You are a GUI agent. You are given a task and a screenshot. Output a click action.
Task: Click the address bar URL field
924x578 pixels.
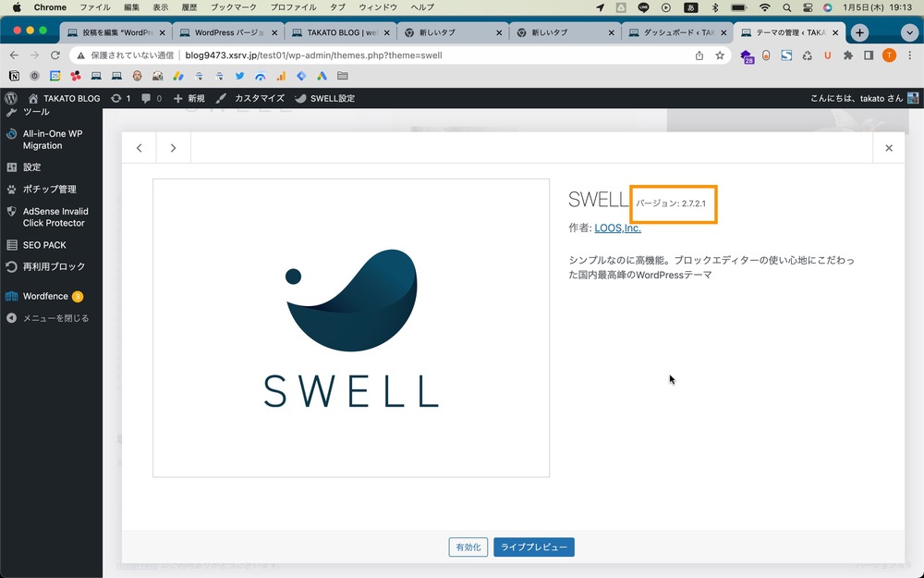tap(401, 55)
